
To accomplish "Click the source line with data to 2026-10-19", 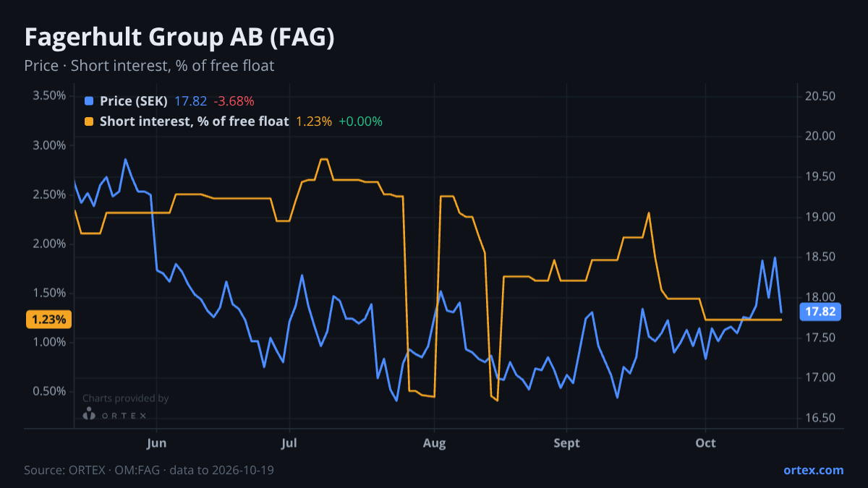I will (x=149, y=470).
